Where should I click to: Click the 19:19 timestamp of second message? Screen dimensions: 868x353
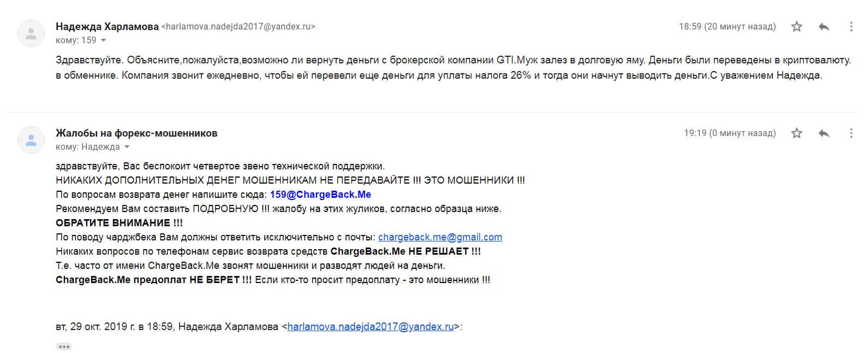tap(729, 133)
